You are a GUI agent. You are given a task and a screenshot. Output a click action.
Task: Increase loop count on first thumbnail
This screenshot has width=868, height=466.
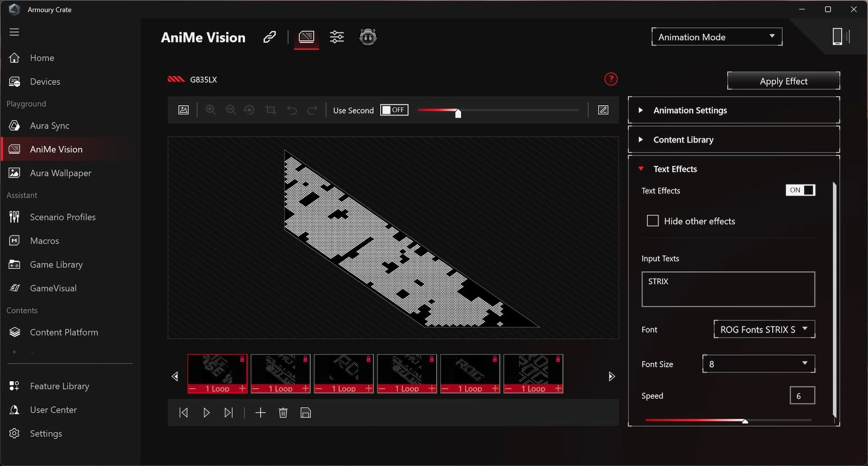(x=242, y=389)
